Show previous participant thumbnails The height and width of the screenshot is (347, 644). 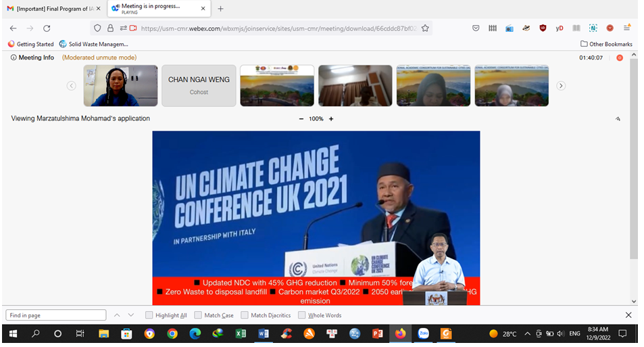coord(72,85)
